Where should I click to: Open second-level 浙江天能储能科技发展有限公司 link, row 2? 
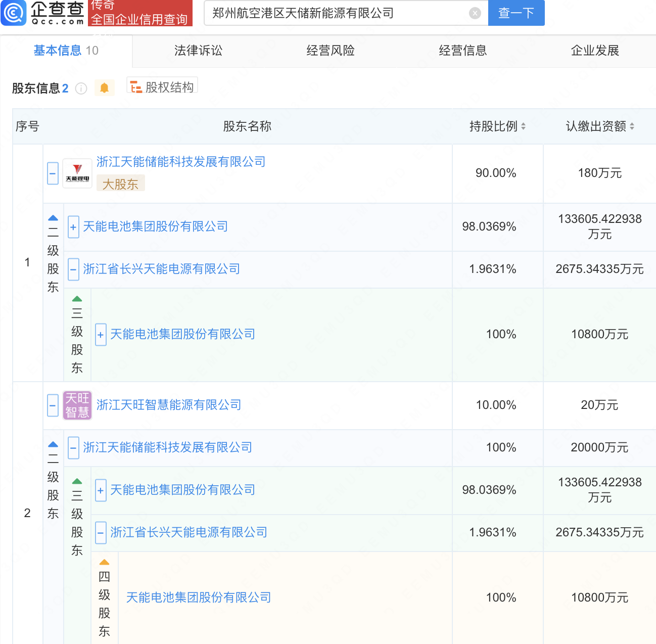click(x=168, y=447)
